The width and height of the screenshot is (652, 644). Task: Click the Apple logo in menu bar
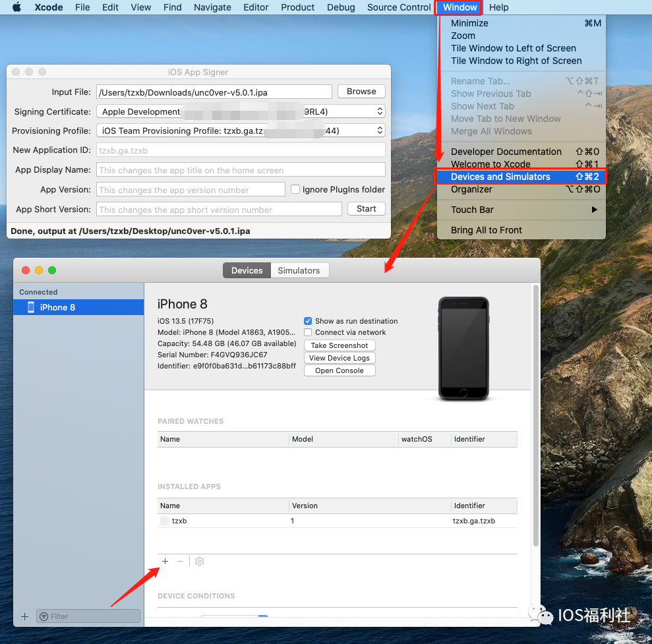(16, 7)
